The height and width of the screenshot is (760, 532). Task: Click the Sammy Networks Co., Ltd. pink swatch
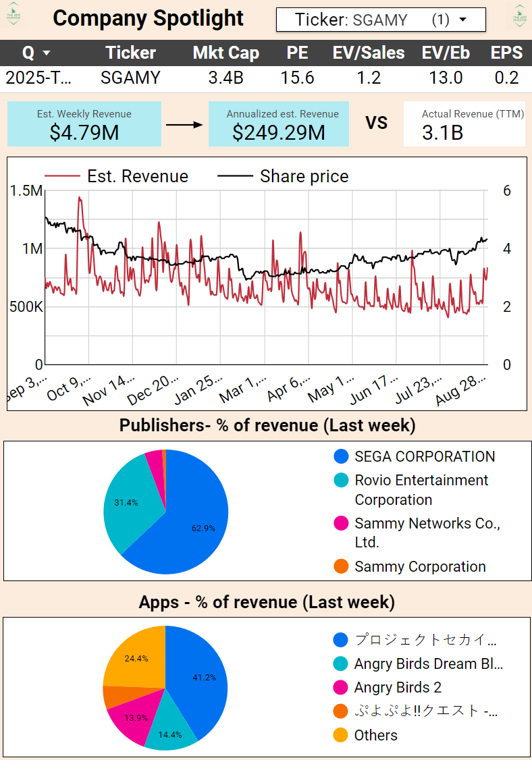(342, 523)
